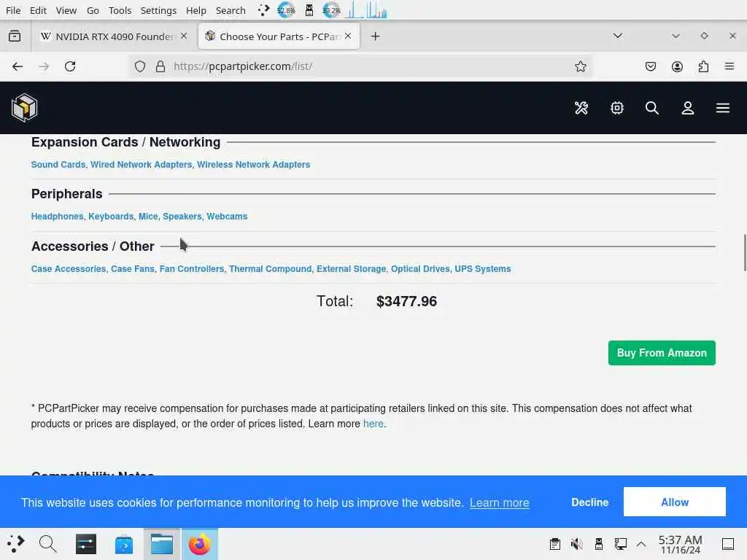Image resolution: width=747 pixels, height=560 pixels.
Task: Open the file manager in taskbar
Action: point(162,544)
